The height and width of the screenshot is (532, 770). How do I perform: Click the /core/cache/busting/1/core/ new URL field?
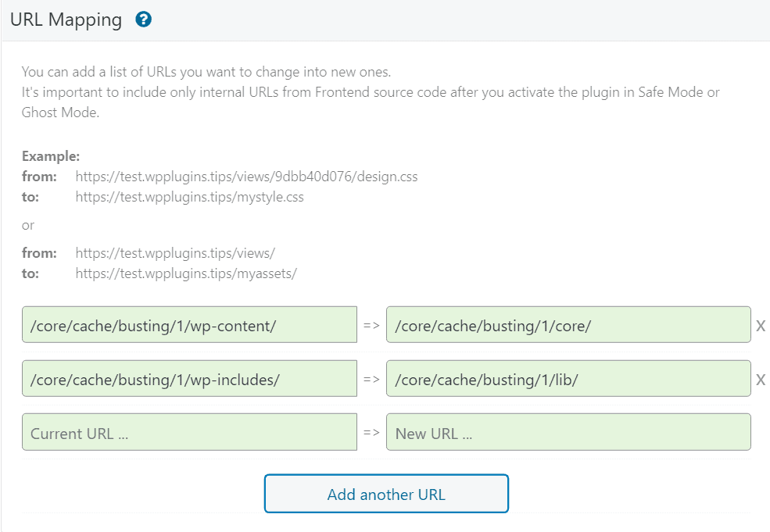568,325
